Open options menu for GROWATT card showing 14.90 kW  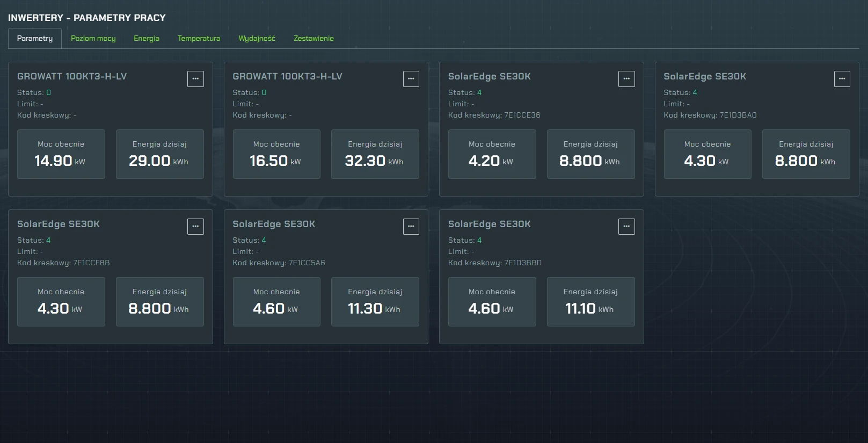click(195, 79)
